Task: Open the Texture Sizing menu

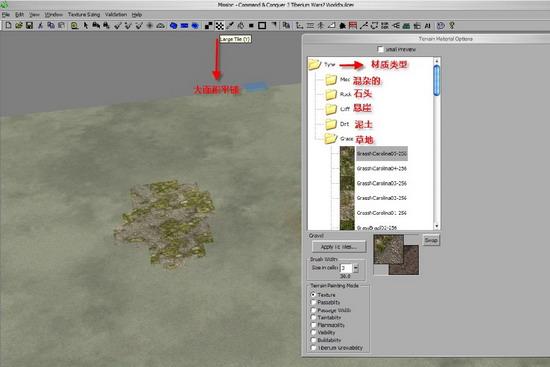Action: 84,14
